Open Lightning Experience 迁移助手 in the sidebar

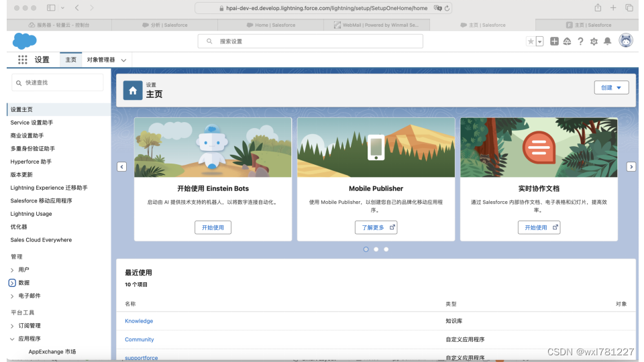pos(49,188)
